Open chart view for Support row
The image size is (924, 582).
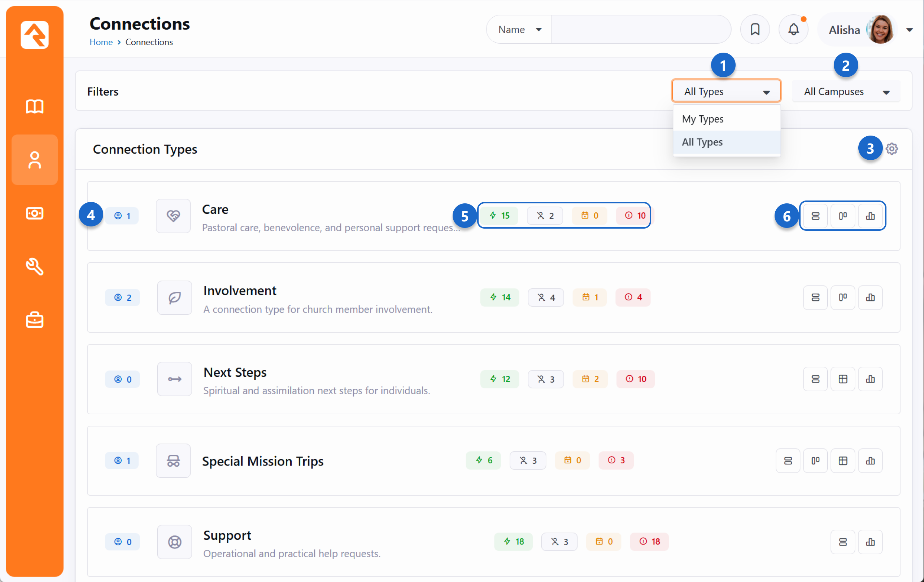pyautogui.click(x=870, y=542)
